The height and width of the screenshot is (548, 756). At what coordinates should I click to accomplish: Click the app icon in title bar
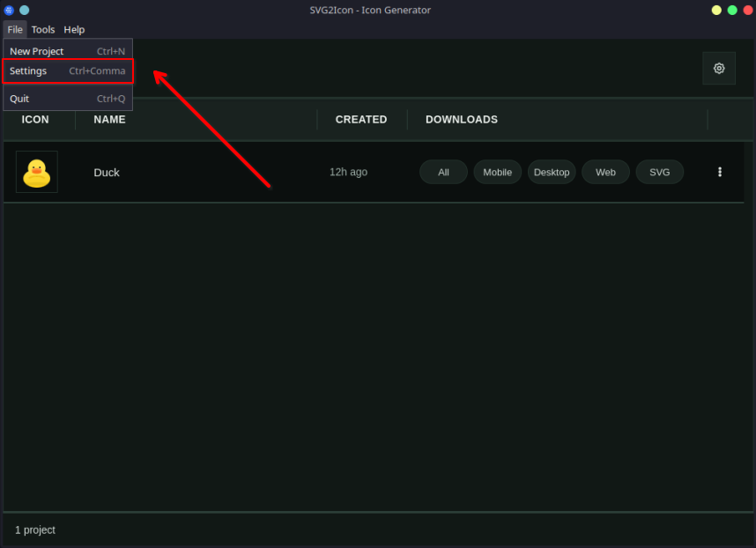(9, 10)
